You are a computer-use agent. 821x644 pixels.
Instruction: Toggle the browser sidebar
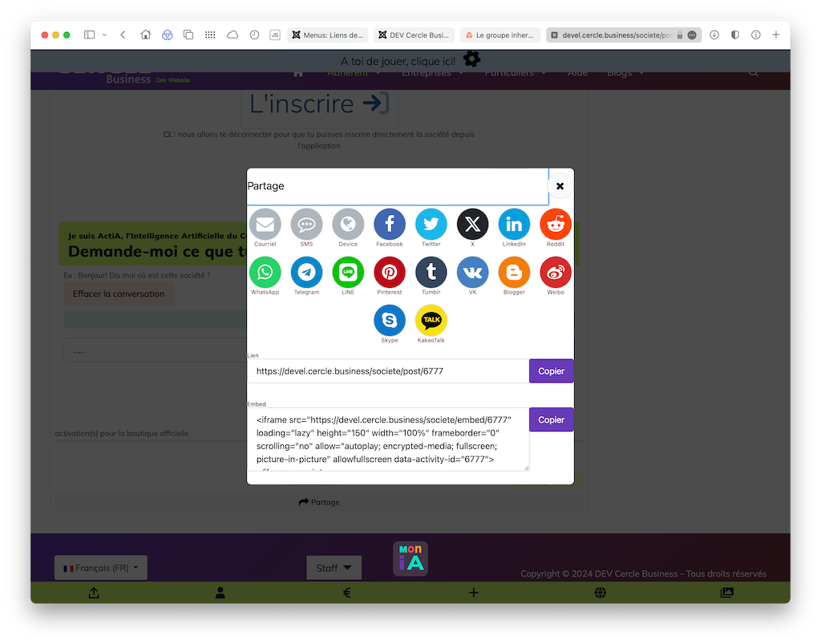coord(90,34)
